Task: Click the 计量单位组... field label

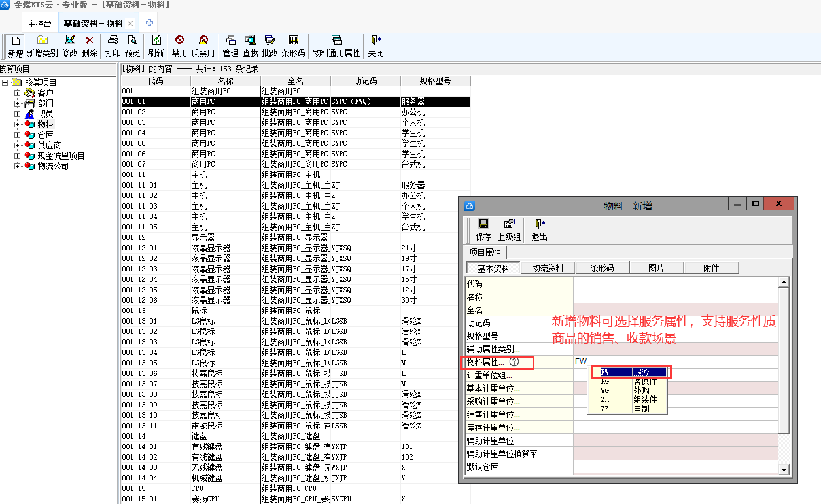Action: [489, 375]
